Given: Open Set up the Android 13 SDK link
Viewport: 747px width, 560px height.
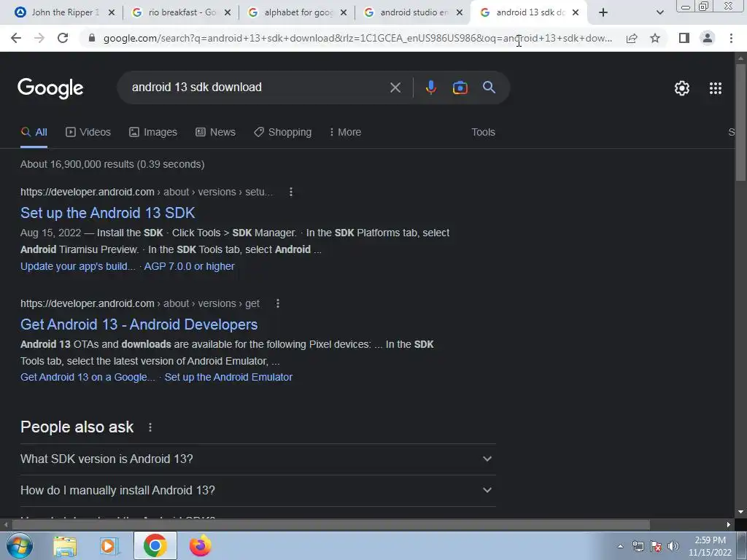Looking at the screenshot, I should (108, 212).
